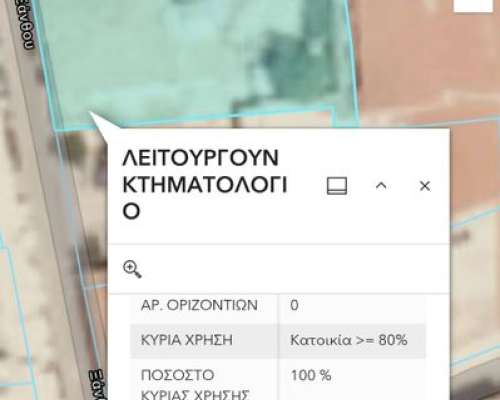Click the ΛΕΙΤΟΥΡΓΟΥΝ ΚΤΗΜΑΤΟΛΟΓΙΟ popup title
Image resolution: width=500 pixels, height=400 pixels.
(x=205, y=184)
